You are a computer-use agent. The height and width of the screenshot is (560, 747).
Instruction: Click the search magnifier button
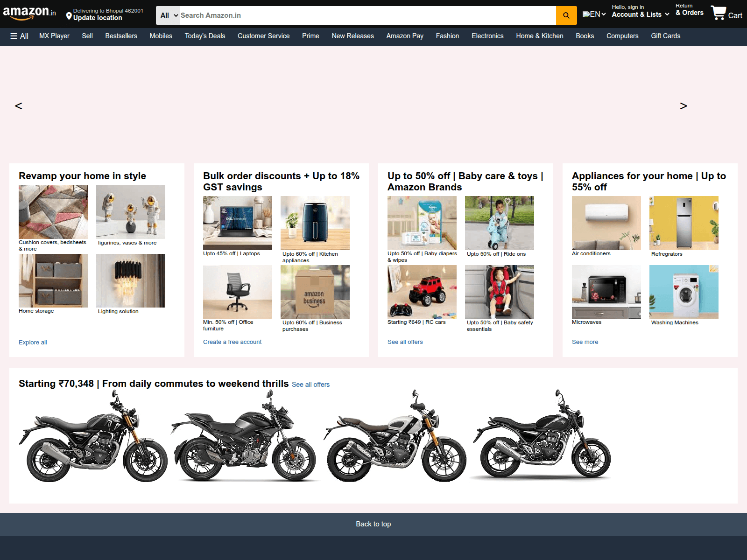point(566,15)
